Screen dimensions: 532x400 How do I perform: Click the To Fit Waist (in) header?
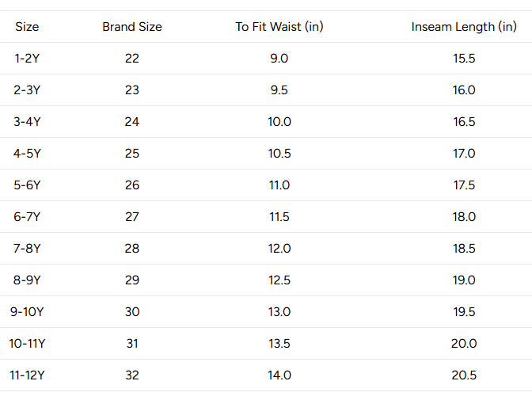tap(279, 27)
